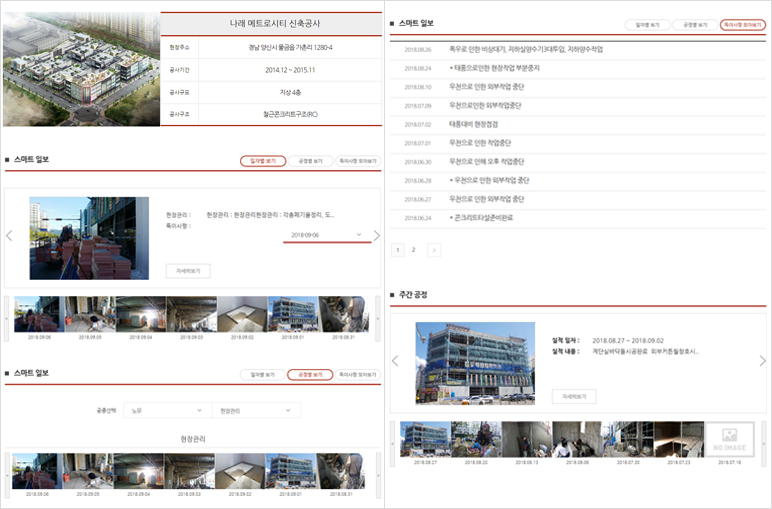Click the 나래 메트로시티 신축공사 project title
The width and height of the screenshot is (772, 509).
pyautogui.click(x=275, y=24)
